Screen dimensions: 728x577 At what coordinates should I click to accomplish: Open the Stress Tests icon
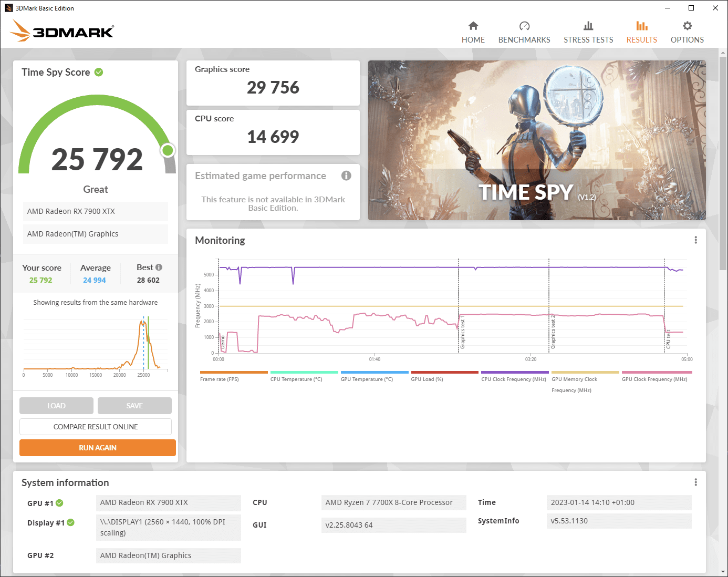(588, 26)
